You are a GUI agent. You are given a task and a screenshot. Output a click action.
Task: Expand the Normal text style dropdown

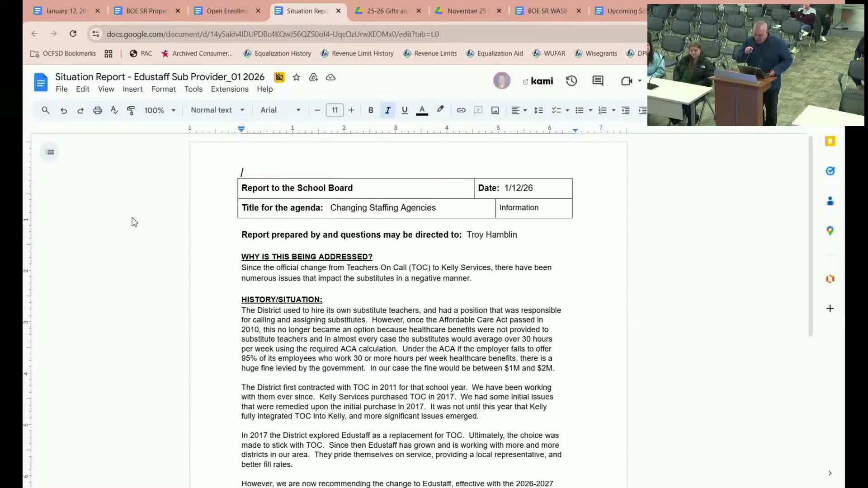pyautogui.click(x=217, y=110)
